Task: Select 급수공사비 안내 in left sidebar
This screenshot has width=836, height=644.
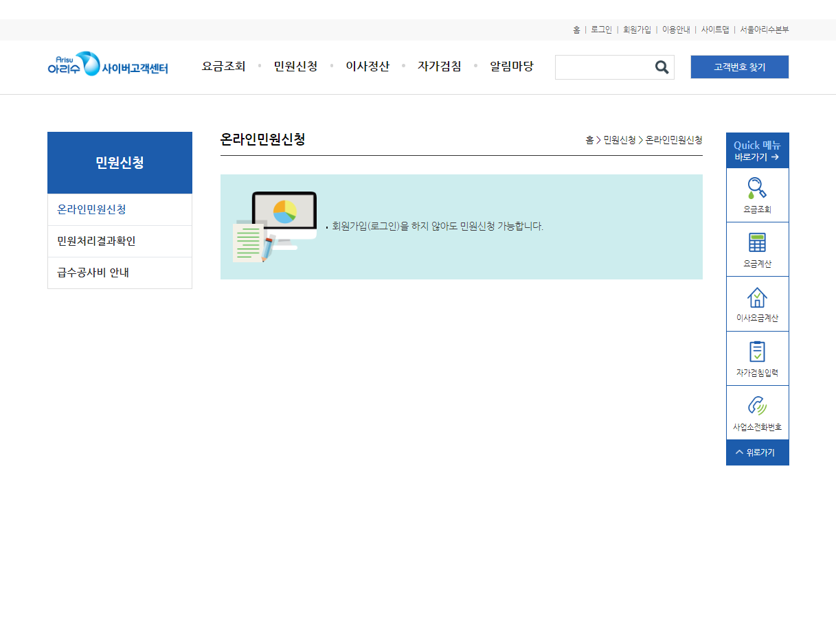Action: (x=120, y=273)
